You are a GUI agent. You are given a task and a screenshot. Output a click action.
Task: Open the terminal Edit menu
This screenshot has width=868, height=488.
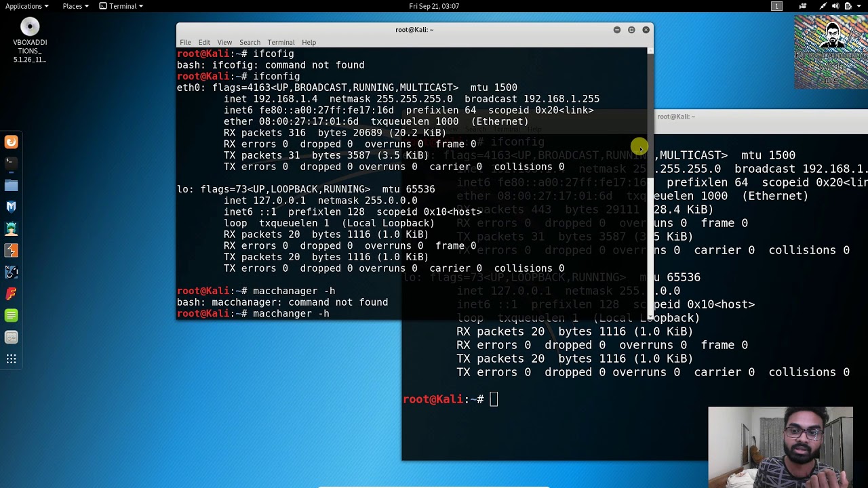(x=204, y=42)
